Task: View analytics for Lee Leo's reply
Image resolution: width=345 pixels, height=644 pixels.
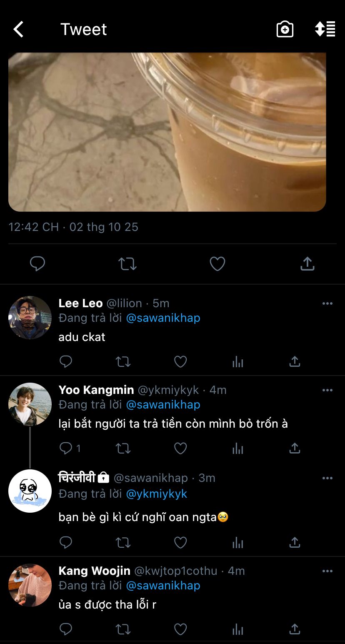Action: (x=237, y=361)
